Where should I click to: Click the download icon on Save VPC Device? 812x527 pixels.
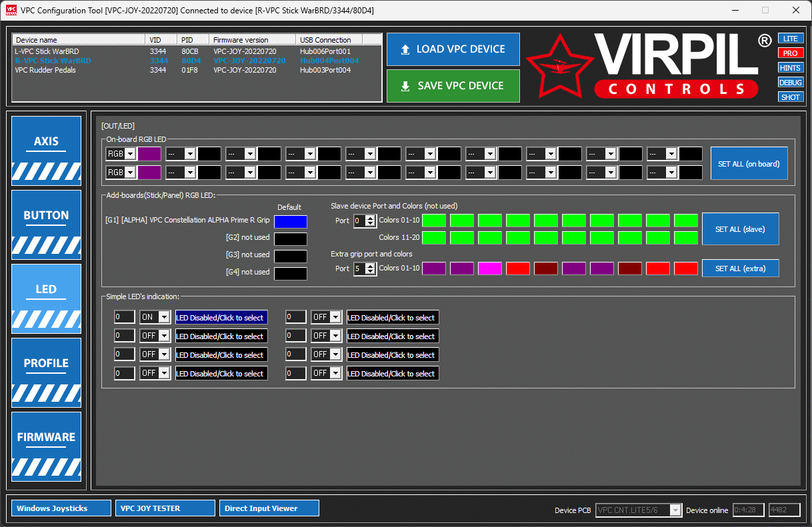point(405,86)
